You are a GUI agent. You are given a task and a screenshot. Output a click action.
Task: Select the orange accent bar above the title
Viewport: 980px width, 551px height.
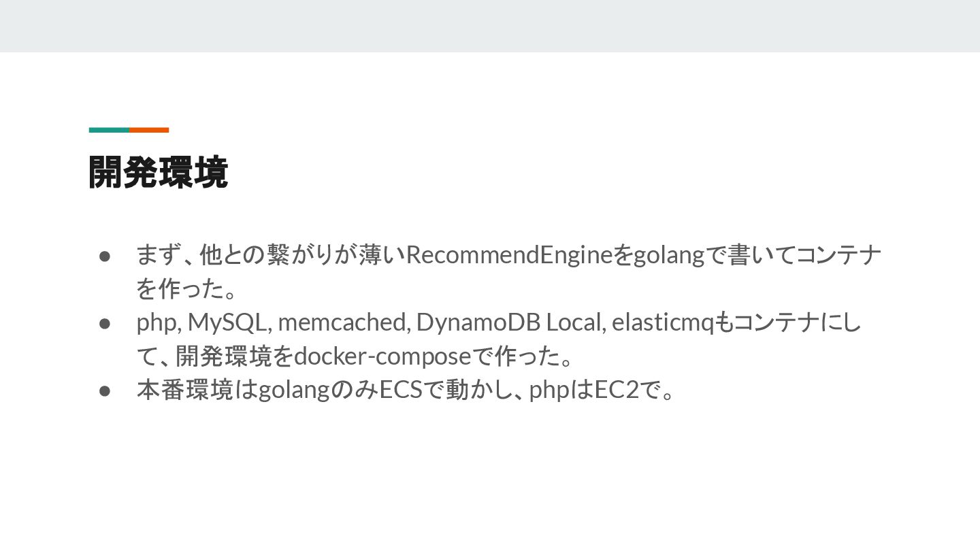pos(149,130)
